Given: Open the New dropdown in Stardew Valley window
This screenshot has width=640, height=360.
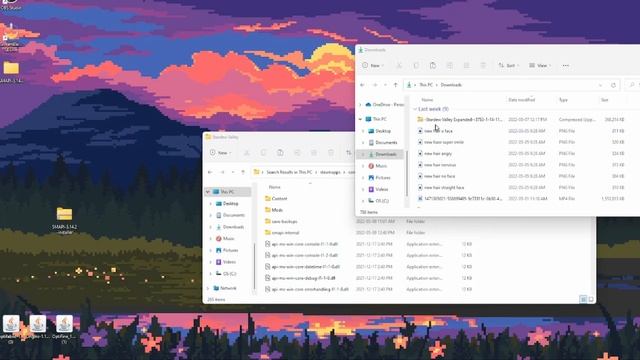Looking at the screenshot, I should [x=220, y=153].
